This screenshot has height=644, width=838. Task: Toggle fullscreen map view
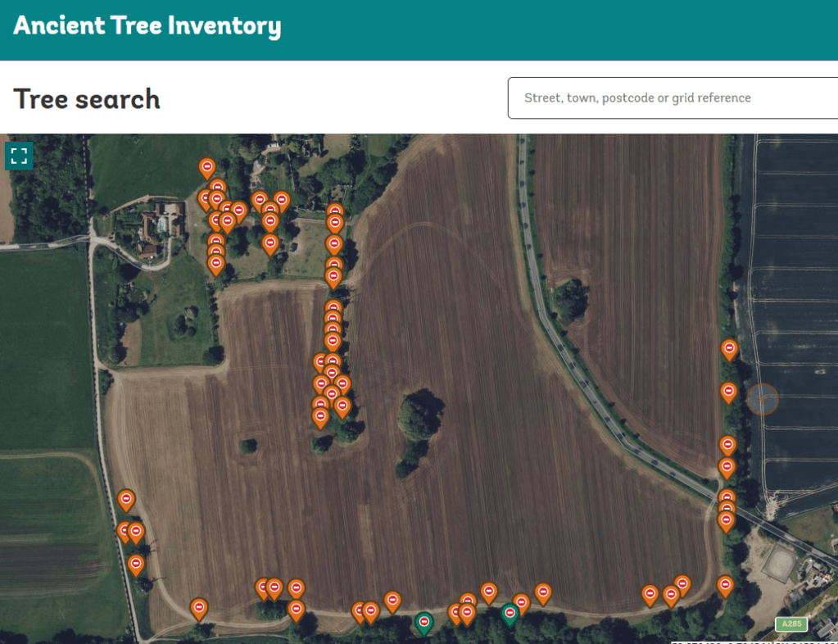click(19, 156)
